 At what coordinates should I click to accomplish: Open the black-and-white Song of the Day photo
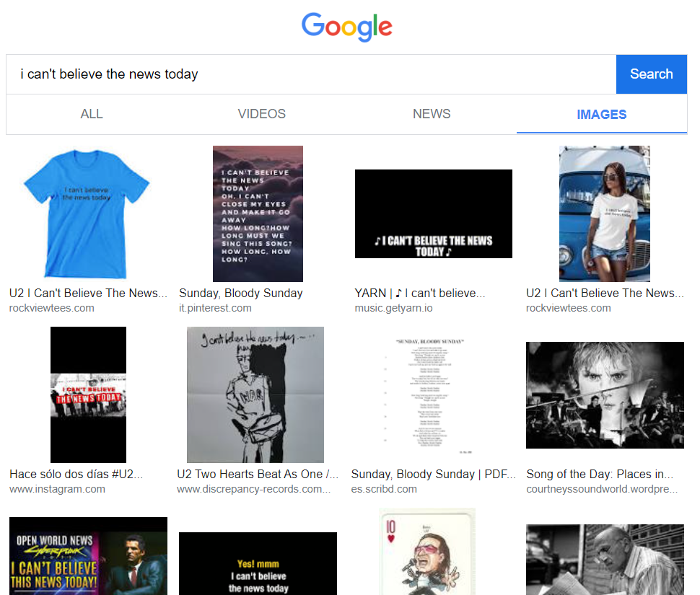point(605,395)
